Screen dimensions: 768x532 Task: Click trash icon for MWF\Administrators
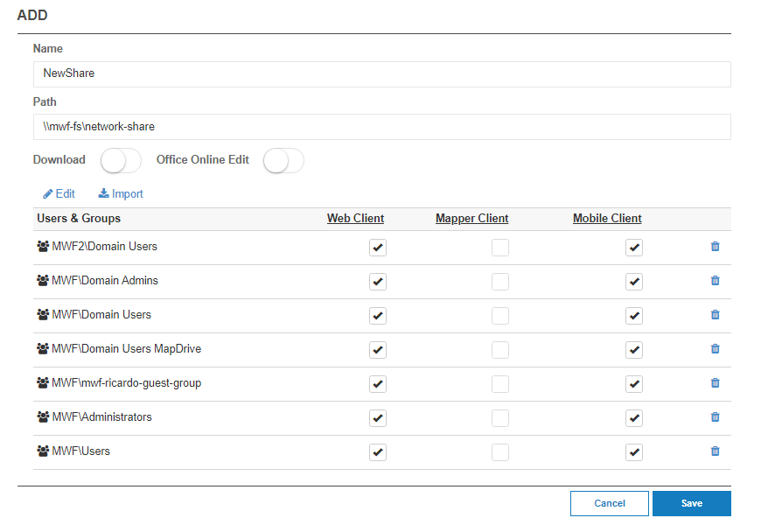pos(715,417)
